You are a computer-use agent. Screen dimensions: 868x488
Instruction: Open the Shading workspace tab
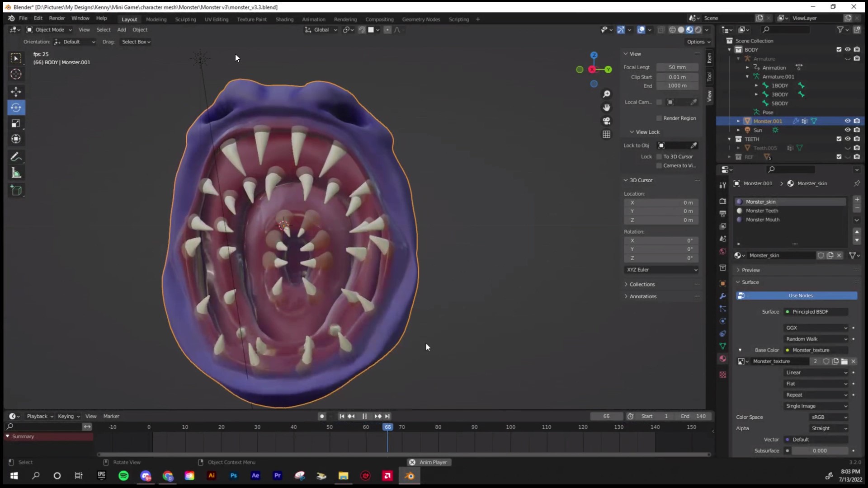[284, 19]
